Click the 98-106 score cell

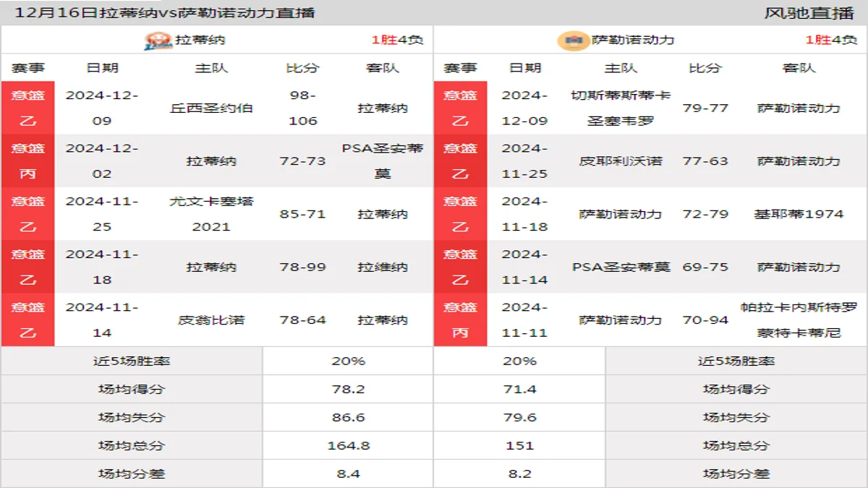pyautogui.click(x=303, y=108)
